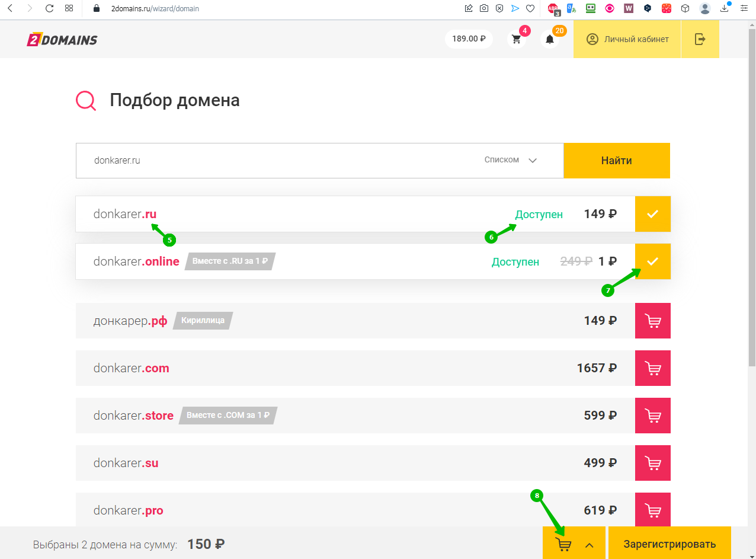Add donkarer.pro to cart
This screenshot has height=559, width=756.
[653, 510]
